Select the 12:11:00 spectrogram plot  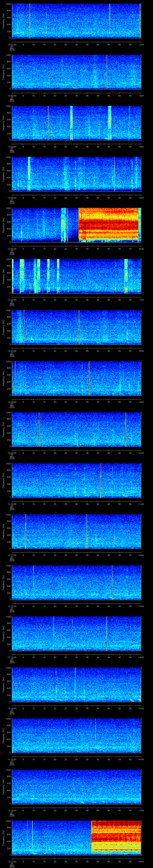[x=77, y=531]
